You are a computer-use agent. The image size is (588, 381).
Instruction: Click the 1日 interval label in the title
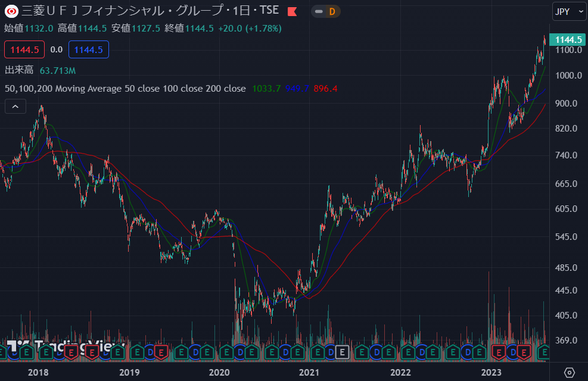(x=241, y=11)
